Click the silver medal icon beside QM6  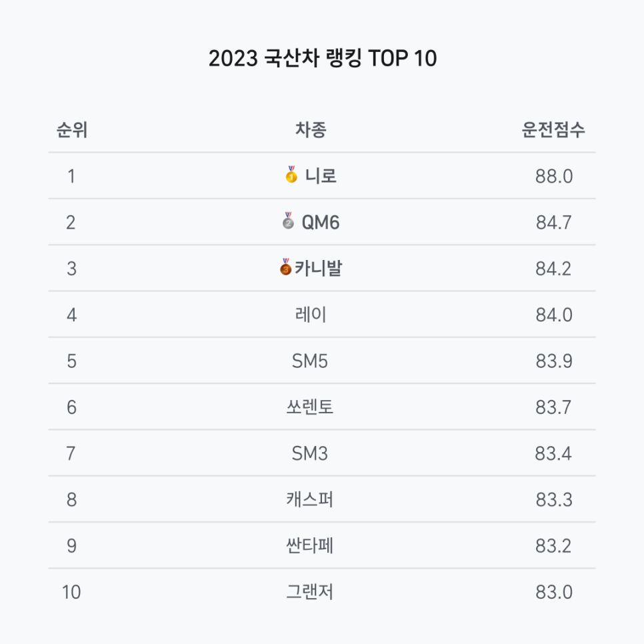tap(288, 221)
